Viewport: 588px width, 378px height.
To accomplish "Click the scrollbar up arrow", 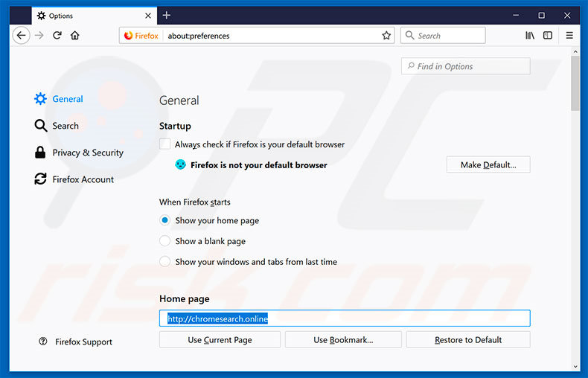I will pyautogui.click(x=575, y=51).
